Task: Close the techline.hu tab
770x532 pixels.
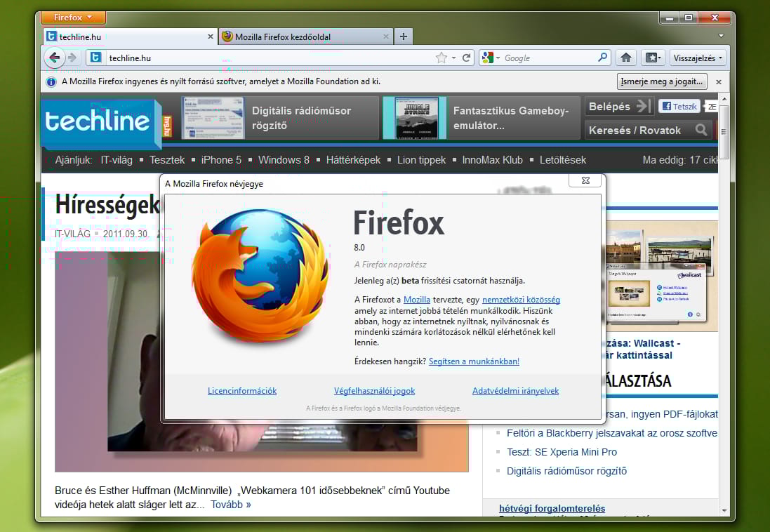Action: (210, 36)
